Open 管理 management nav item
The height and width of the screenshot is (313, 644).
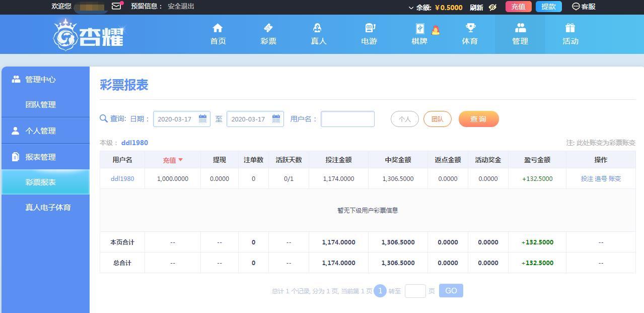click(520, 34)
